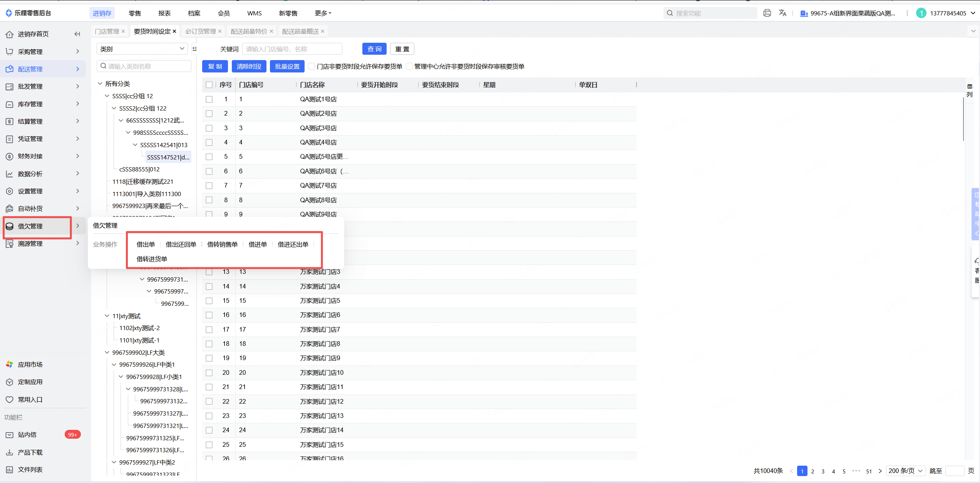Select row checkbox for QA测试1号店

coord(209,99)
